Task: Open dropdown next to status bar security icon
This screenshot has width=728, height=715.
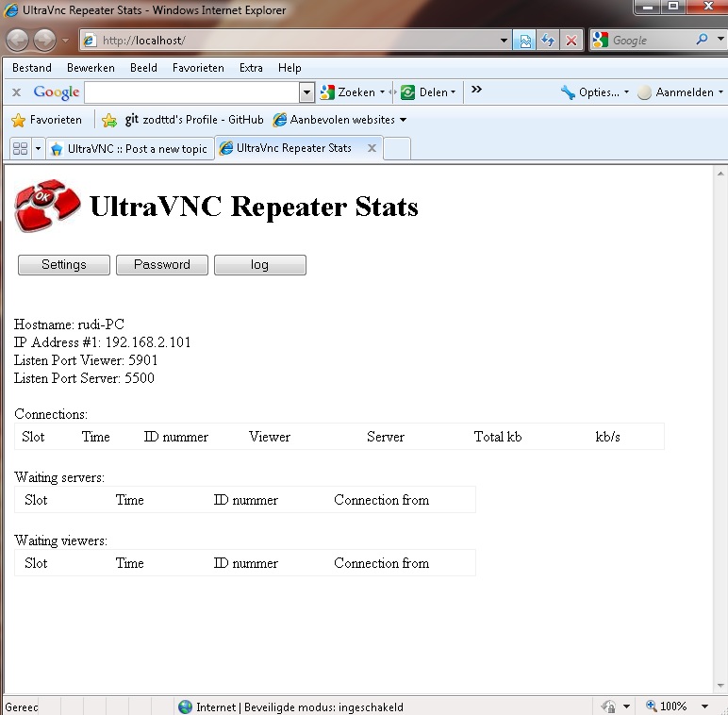Action: click(626, 707)
